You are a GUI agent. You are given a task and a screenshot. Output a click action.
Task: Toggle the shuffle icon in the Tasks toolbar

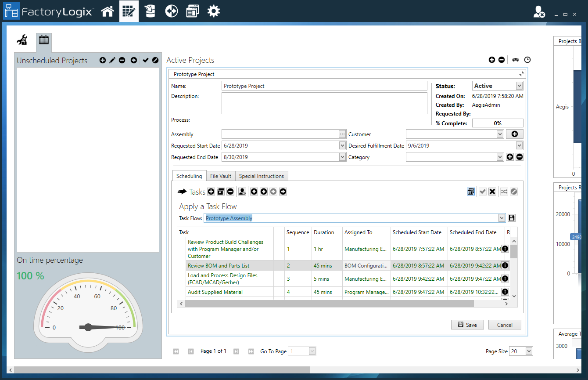[x=503, y=192]
